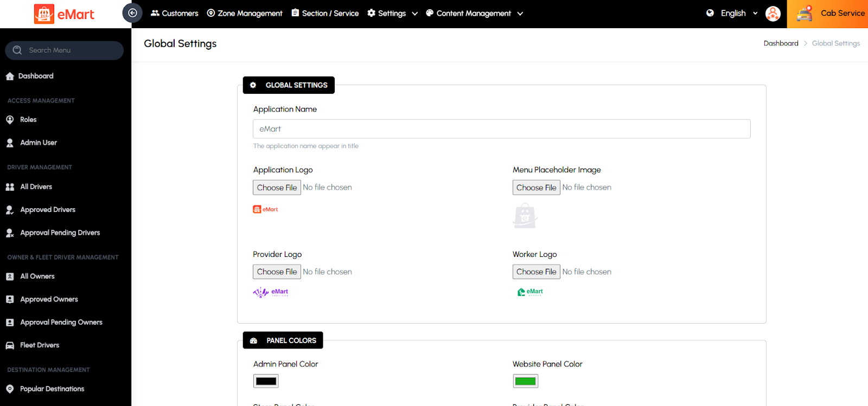
Task: Click the Dashboard breadcrumb link
Action: [x=781, y=43]
